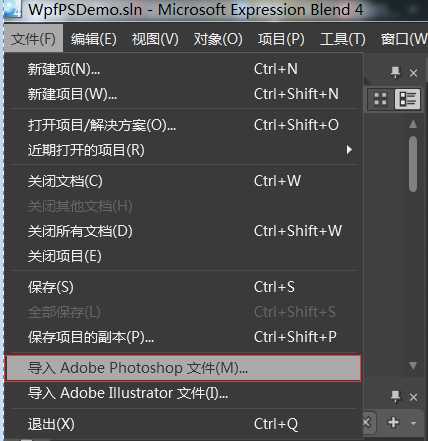Close the upper panel with X icon

point(413,73)
